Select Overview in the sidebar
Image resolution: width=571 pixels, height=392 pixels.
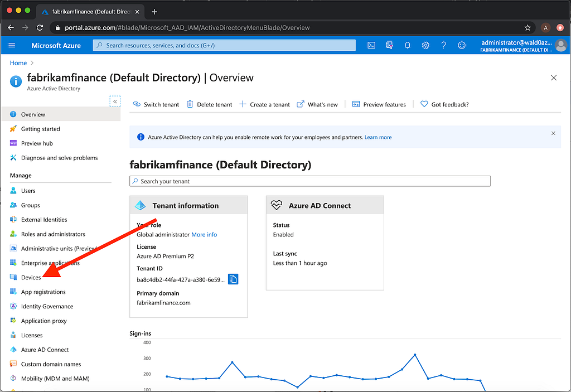click(61, 114)
